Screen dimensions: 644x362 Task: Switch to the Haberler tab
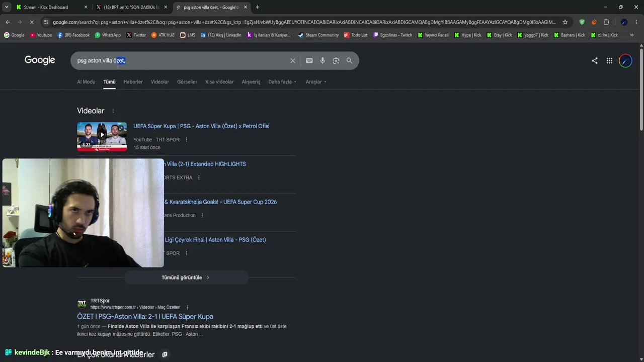pyautogui.click(x=133, y=82)
